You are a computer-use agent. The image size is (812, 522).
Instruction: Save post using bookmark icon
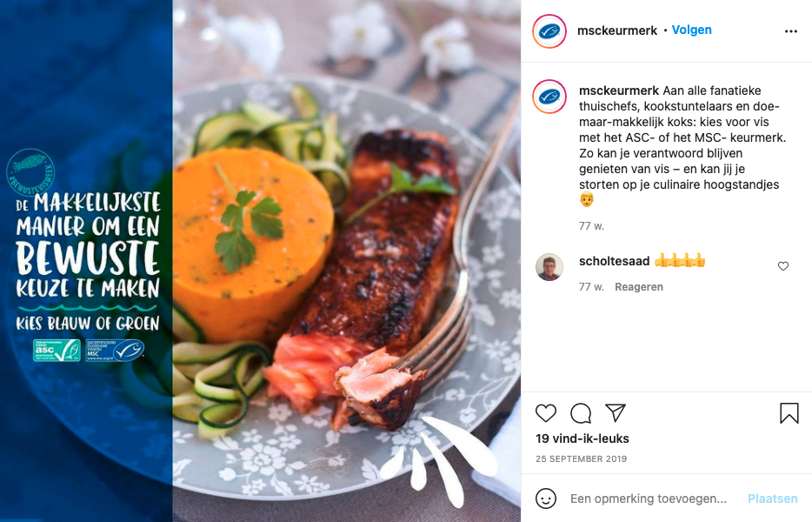tap(789, 413)
